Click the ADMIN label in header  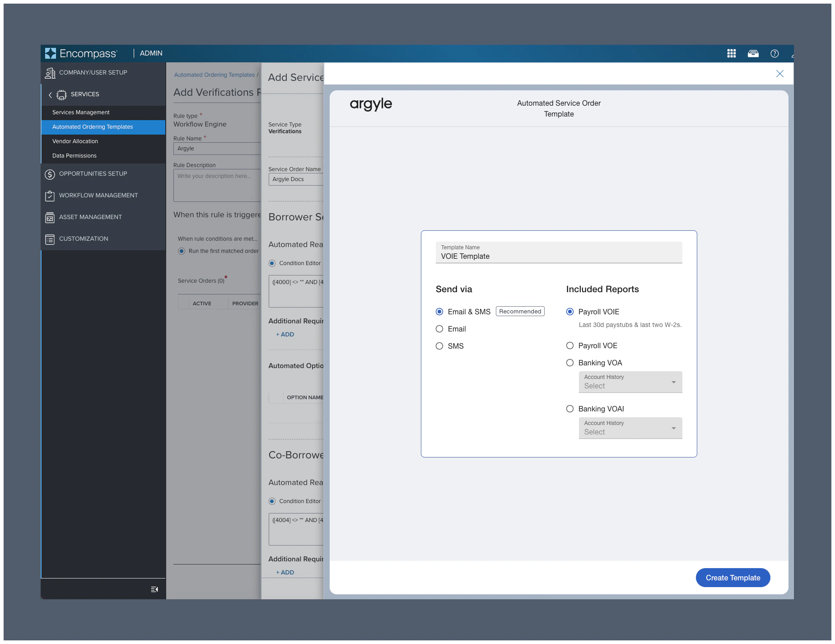(151, 53)
